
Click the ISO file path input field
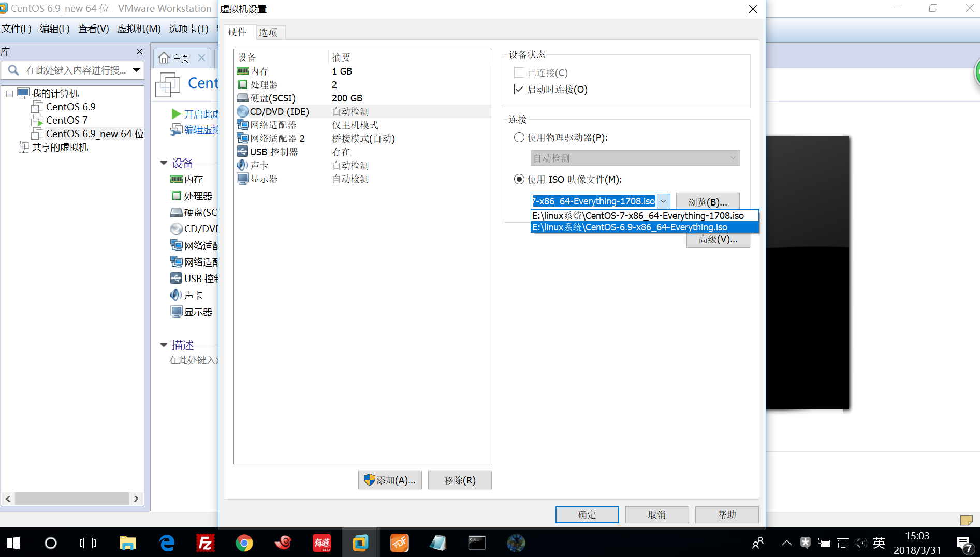pyautogui.click(x=594, y=201)
